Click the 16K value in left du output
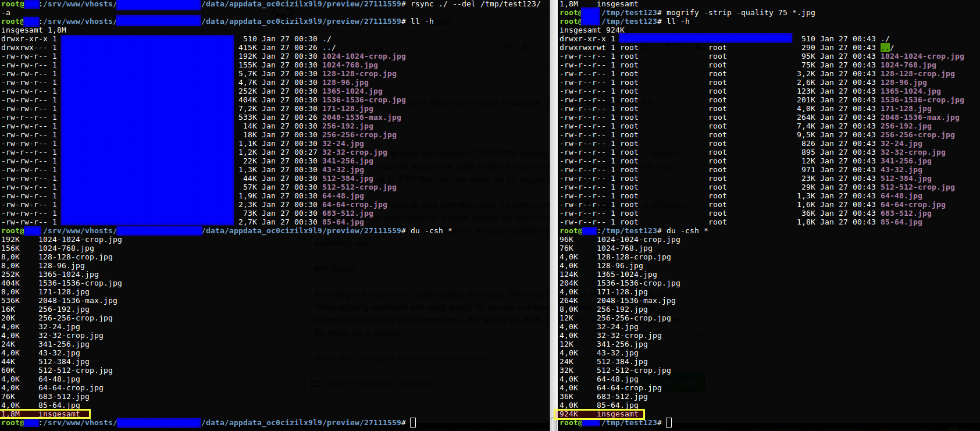This screenshot has width=980, height=431. (x=8, y=309)
